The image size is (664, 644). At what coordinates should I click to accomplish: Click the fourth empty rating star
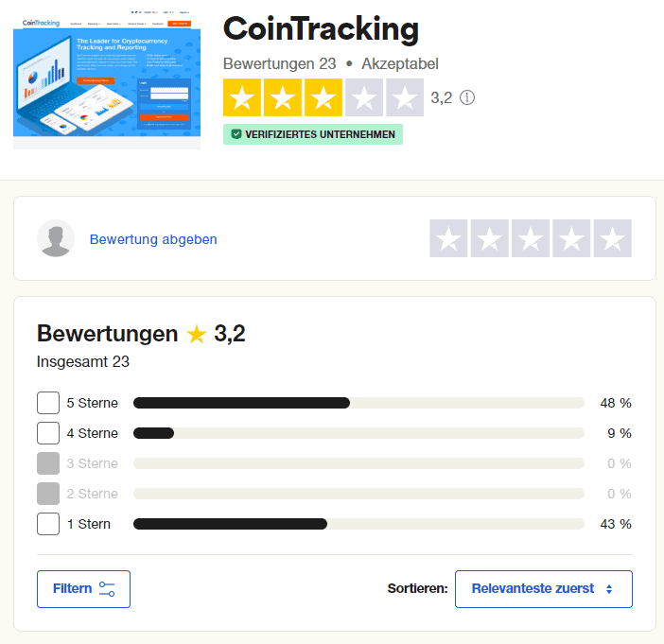(x=571, y=238)
